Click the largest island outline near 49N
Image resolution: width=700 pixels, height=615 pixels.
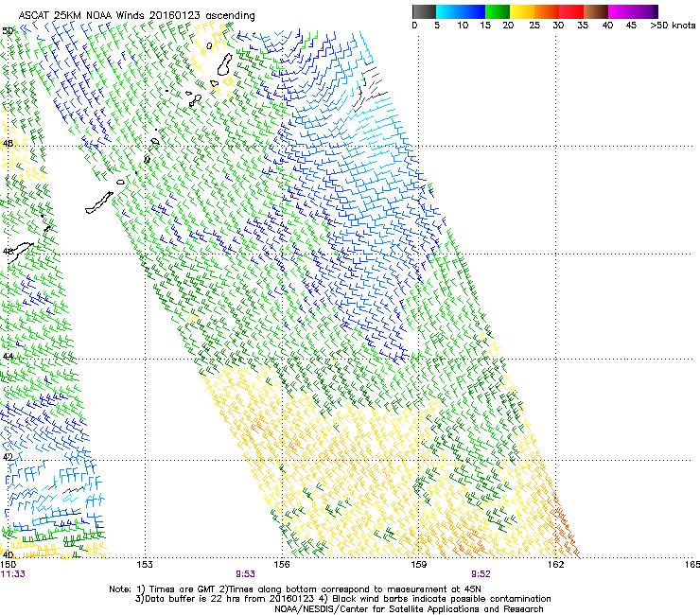pos(224,64)
